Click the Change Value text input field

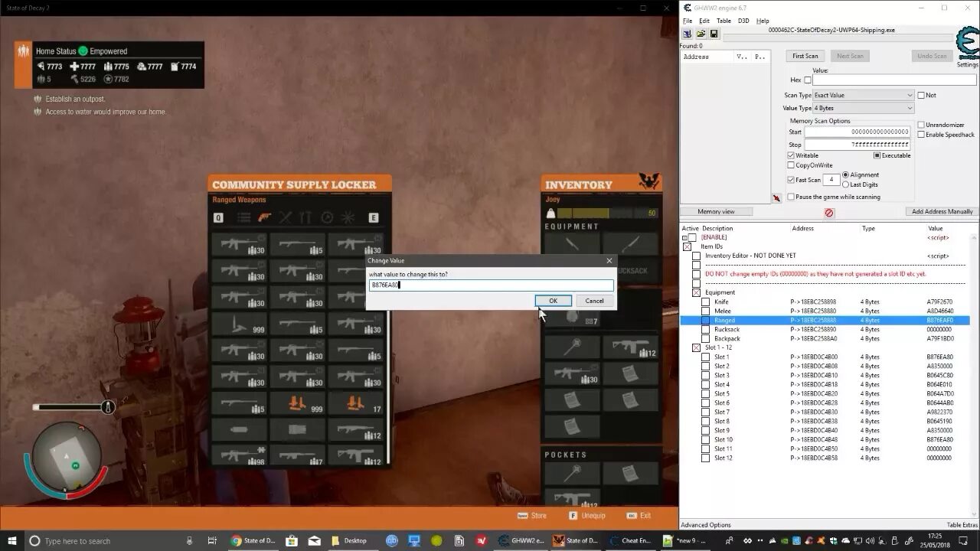[x=491, y=285]
